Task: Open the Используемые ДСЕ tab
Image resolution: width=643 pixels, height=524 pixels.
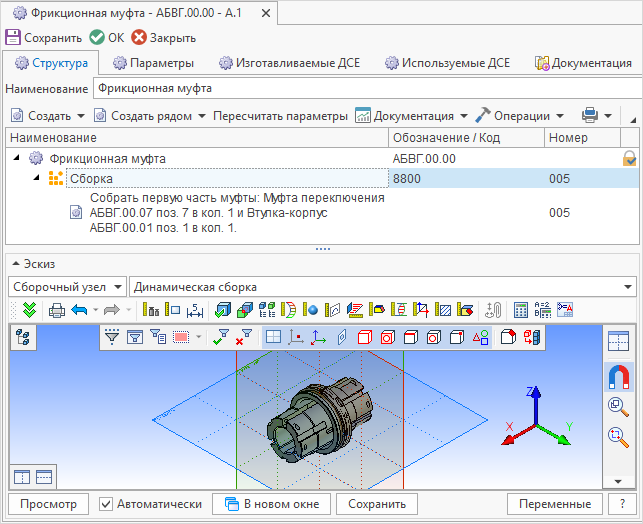Action: click(447, 63)
